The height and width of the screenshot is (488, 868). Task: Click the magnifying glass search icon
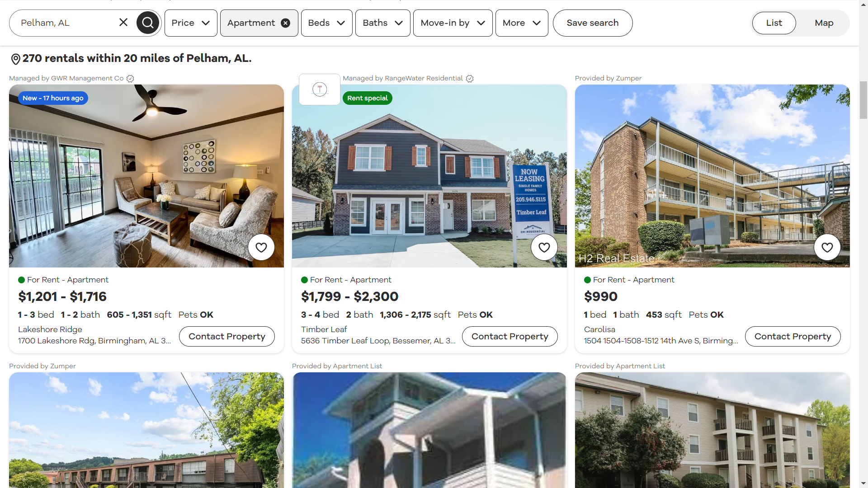point(148,23)
